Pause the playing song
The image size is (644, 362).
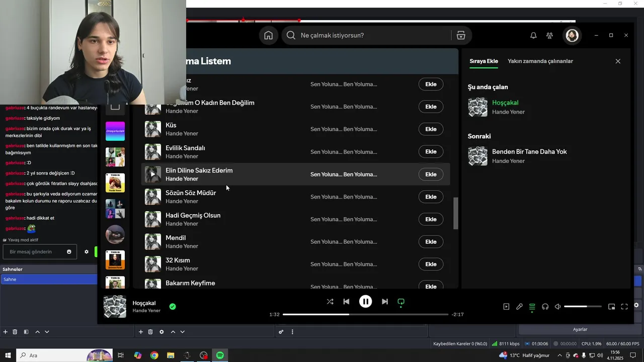click(365, 302)
